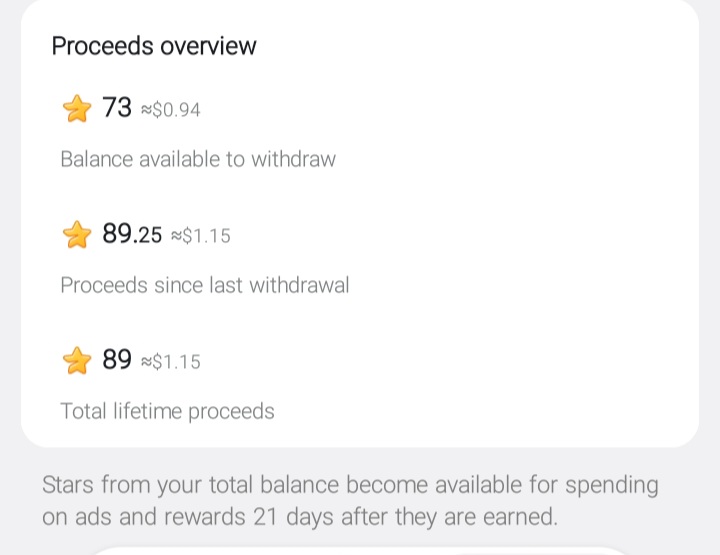
Task: Select the 89.25 stars proceeds amount
Action: [x=132, y=233]
